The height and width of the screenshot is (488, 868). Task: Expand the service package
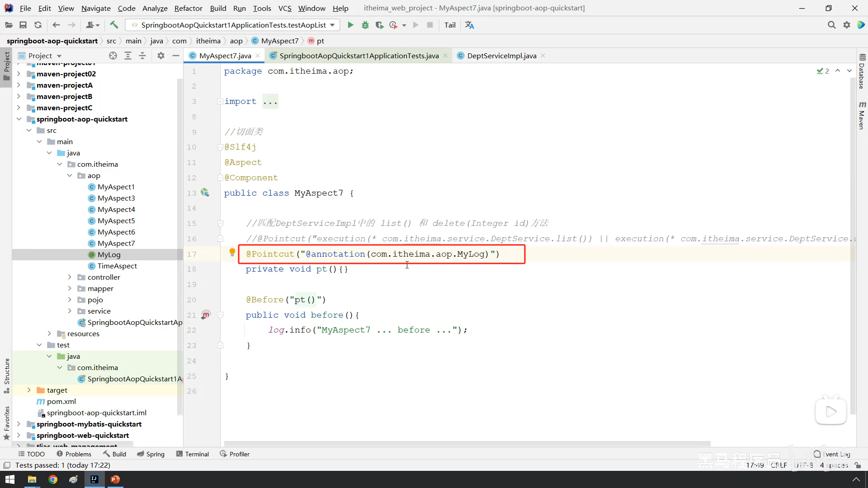coord(70,311)
